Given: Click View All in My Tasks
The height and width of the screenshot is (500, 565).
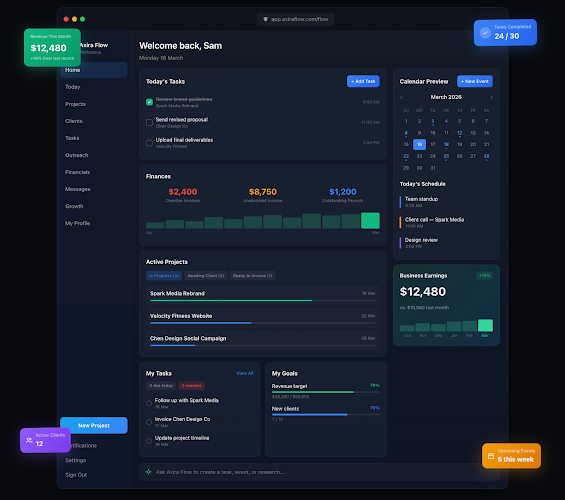Looking at the screenshot, I should tap(245, 373).
